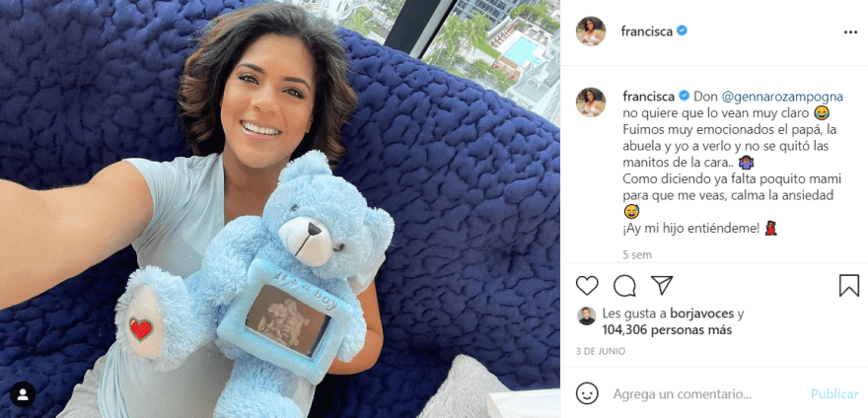Image resolution: width=868 pixels, height=418 pixels.
Task: Open emoji picker in comment box
Action: (587, 393)
